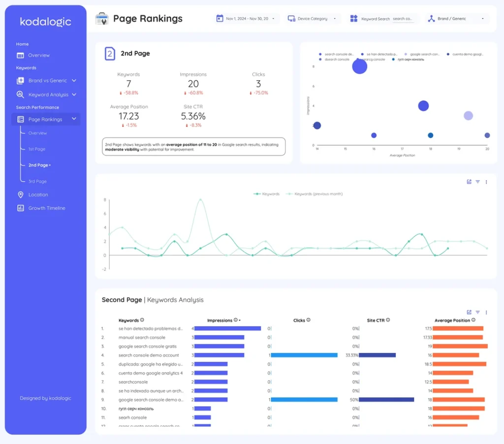
Task: Click the search keyword input field
Action: click(404, 18)
